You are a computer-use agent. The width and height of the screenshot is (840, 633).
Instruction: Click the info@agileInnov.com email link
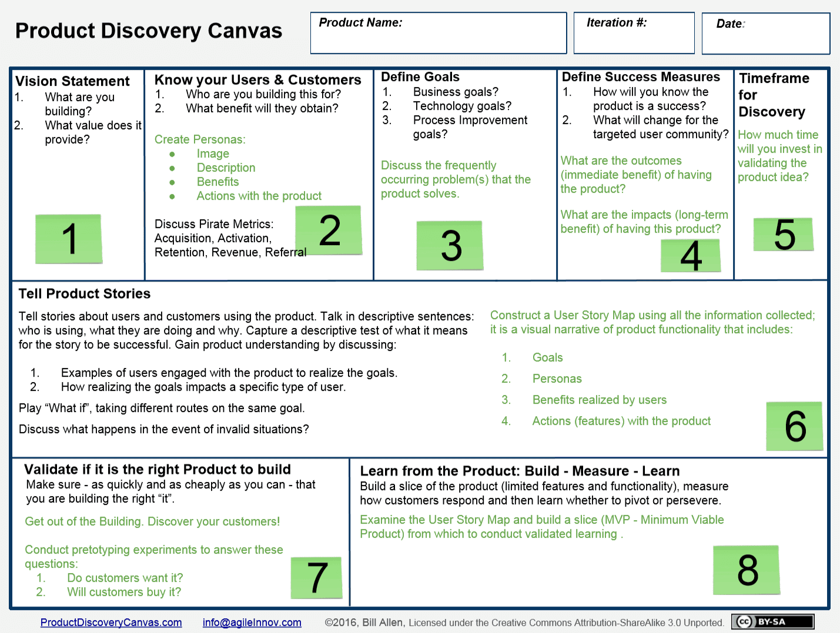coord(252,622)
